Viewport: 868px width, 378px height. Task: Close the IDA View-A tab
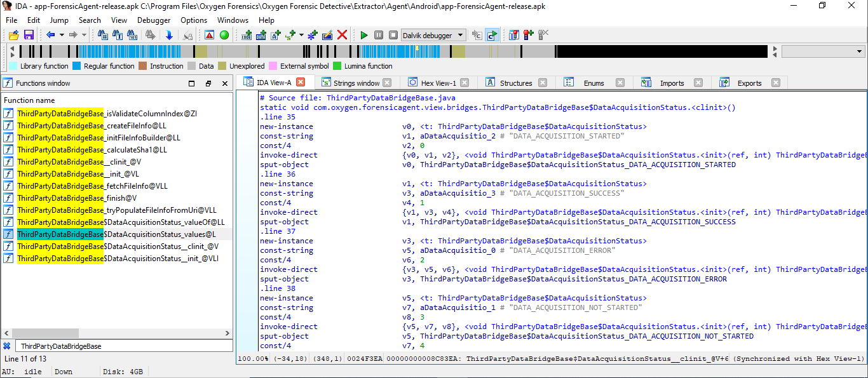click(301, 82)
